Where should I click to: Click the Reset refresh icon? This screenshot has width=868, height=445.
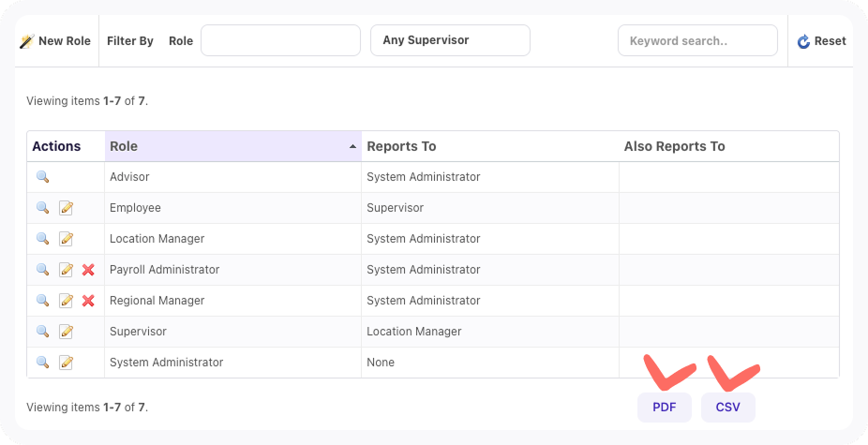pyautogui.click(x=803, y=41)
